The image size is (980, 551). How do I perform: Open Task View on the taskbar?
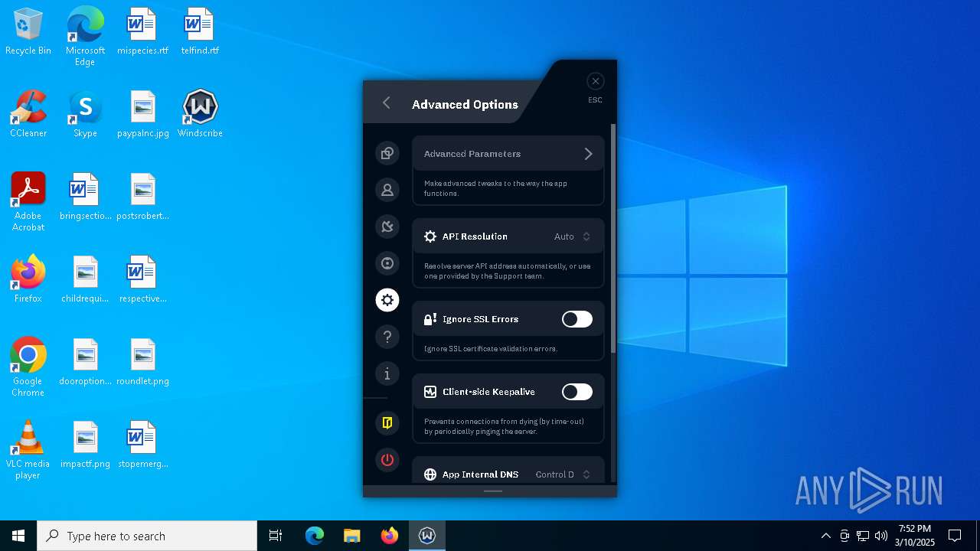[x=276, y=536]
